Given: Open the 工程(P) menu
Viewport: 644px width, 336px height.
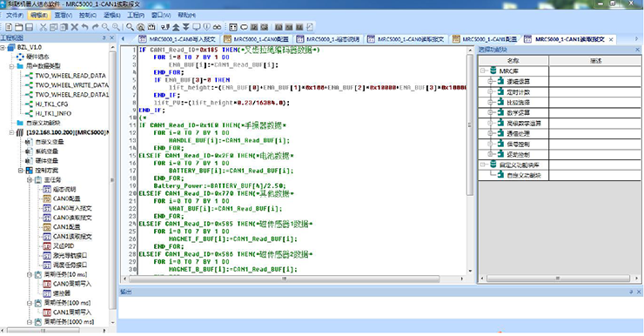Looking at the screenshot, I should (x=136, y=15).
